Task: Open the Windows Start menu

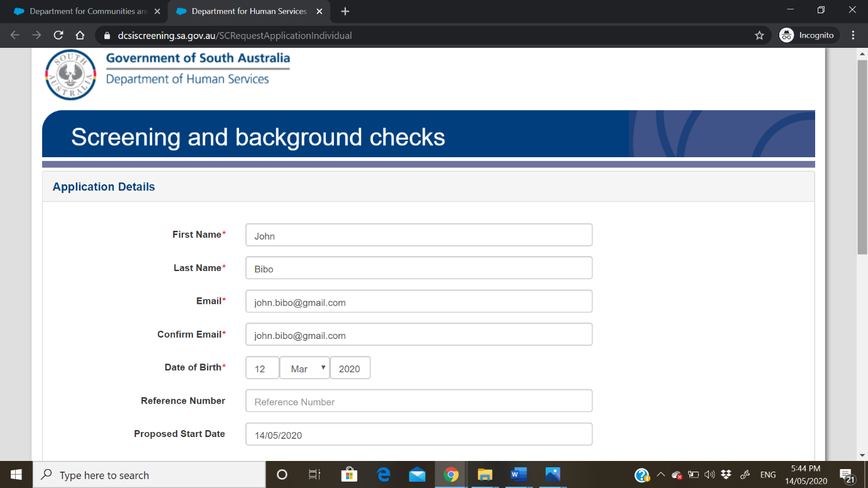Action: coord(16,475)
